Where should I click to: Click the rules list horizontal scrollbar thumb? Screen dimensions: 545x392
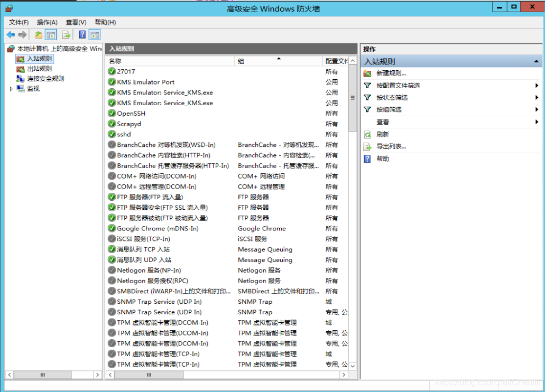(x=149, y=375)
